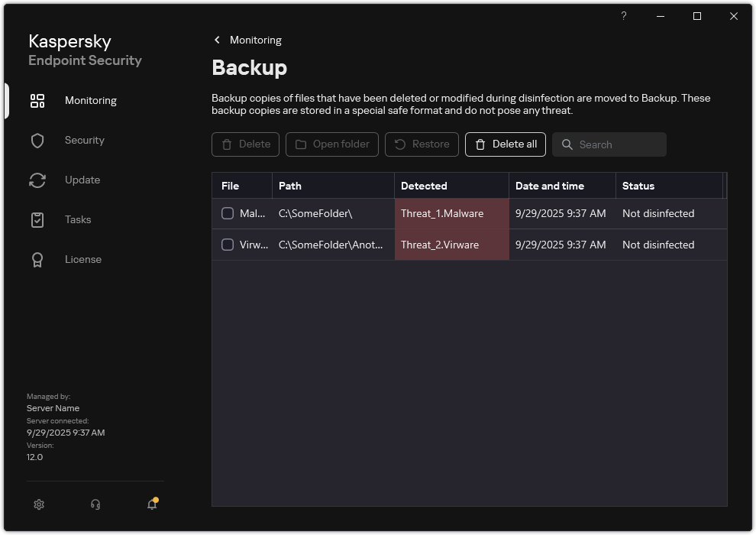Image resolution: width=756 pixels, height=535 pixels.
Task: Contact support via headset icon
Action: click(x=95, y=504)
